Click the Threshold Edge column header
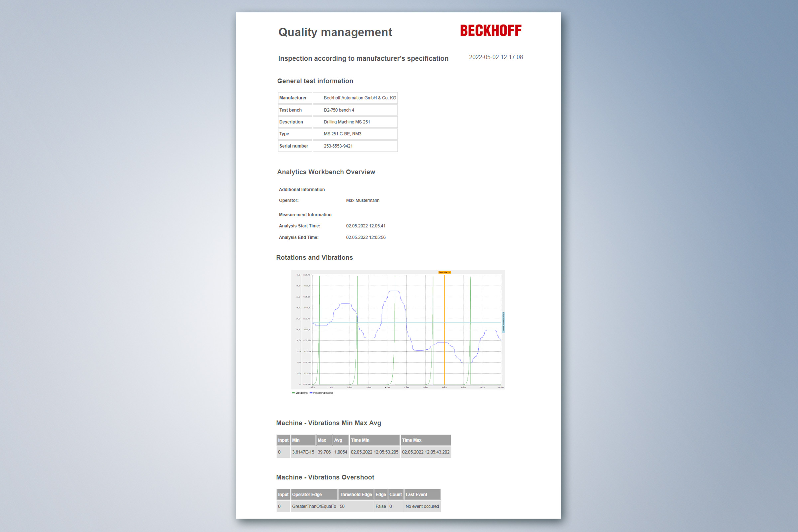This screenshot has height=532, width=798. 355,495
